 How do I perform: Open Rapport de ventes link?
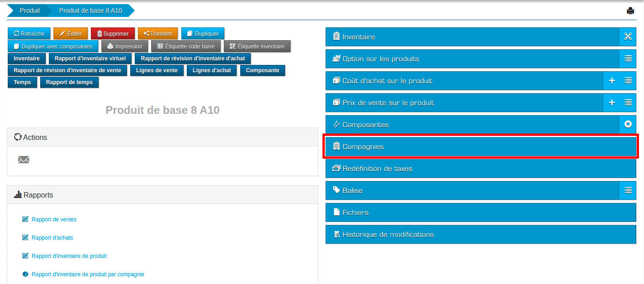(54, 219)
